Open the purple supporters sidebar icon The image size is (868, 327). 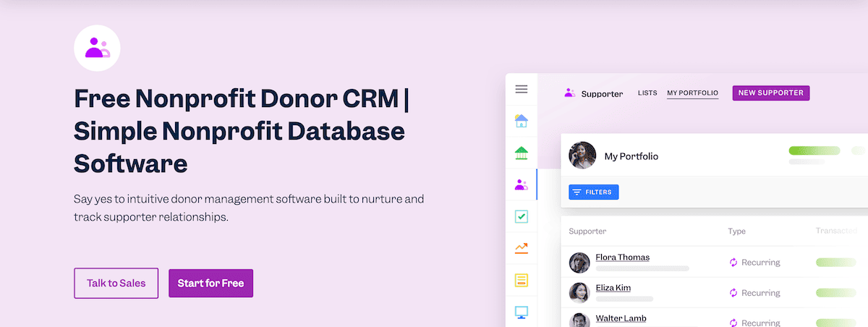coord(521,184)
